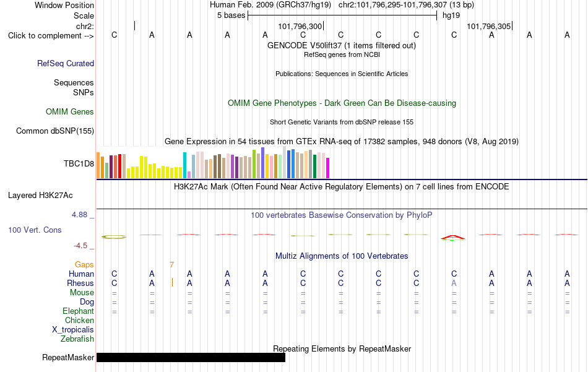Select the SNPs track label
Viewport: 588px width, 372px height.
(x=84, y=92)
